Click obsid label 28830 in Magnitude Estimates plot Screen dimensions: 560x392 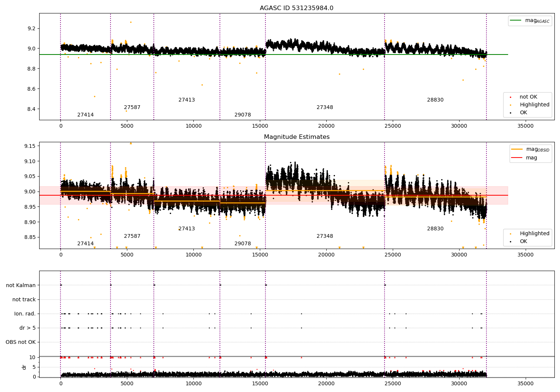435,229
